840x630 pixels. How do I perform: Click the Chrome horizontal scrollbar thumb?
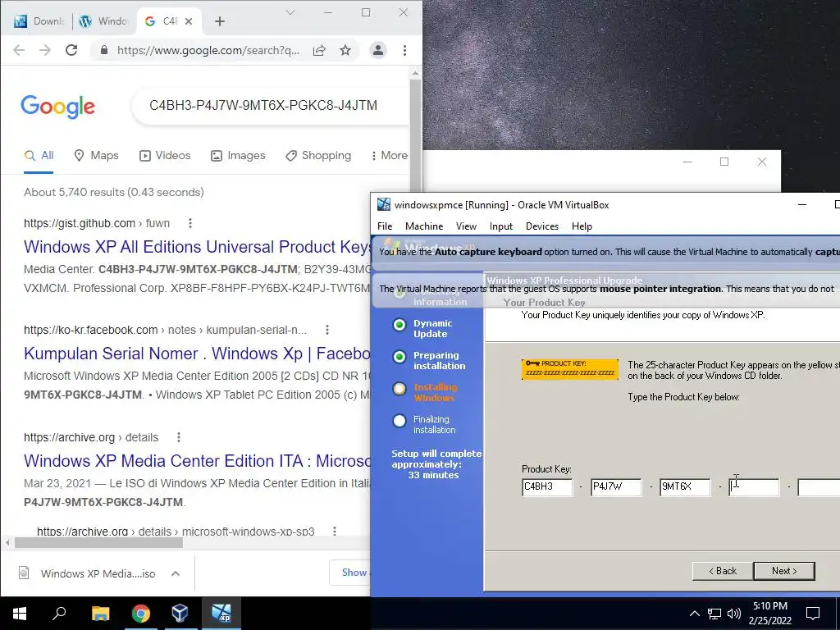tap(98, 543)
